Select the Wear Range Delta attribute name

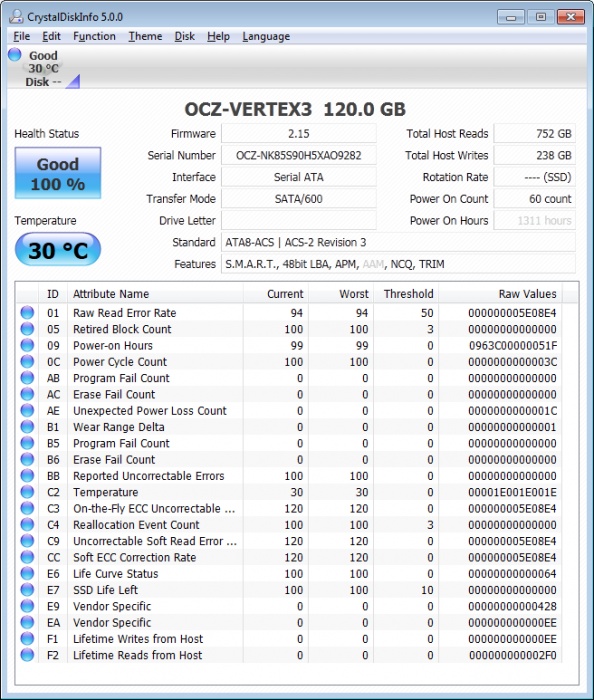click(119, 427)
